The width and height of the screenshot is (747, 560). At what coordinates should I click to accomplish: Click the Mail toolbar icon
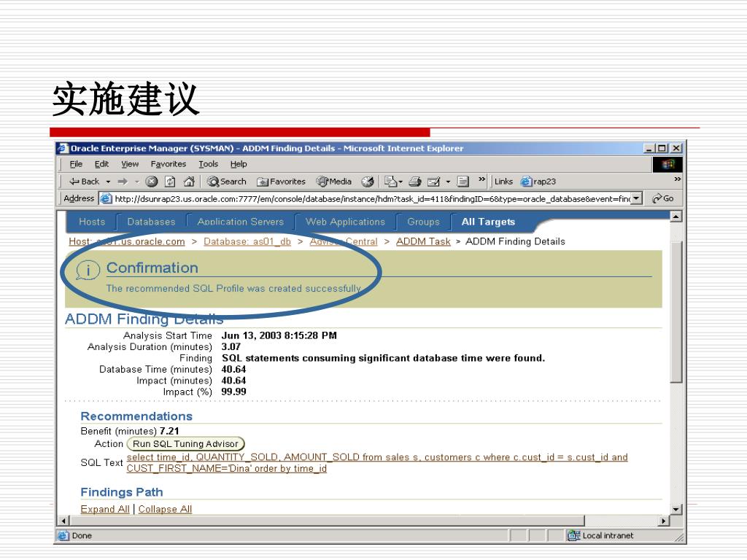391,182
